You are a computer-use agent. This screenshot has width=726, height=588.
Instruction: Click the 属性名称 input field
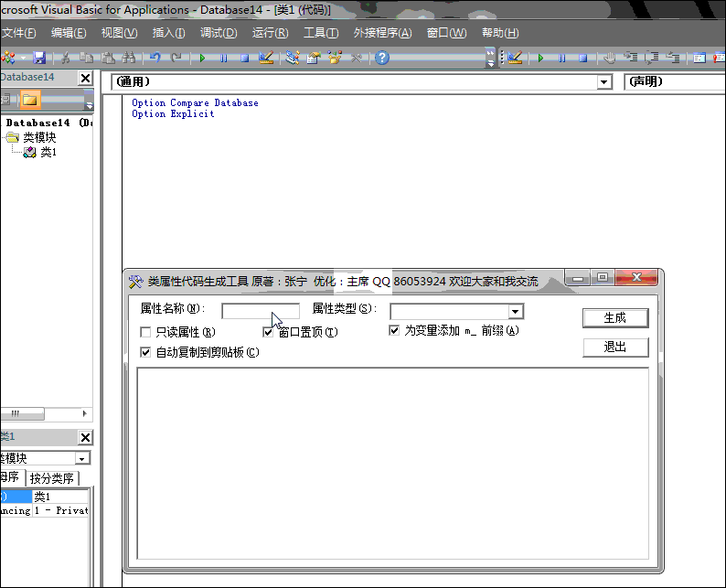(x=261, y=311)
